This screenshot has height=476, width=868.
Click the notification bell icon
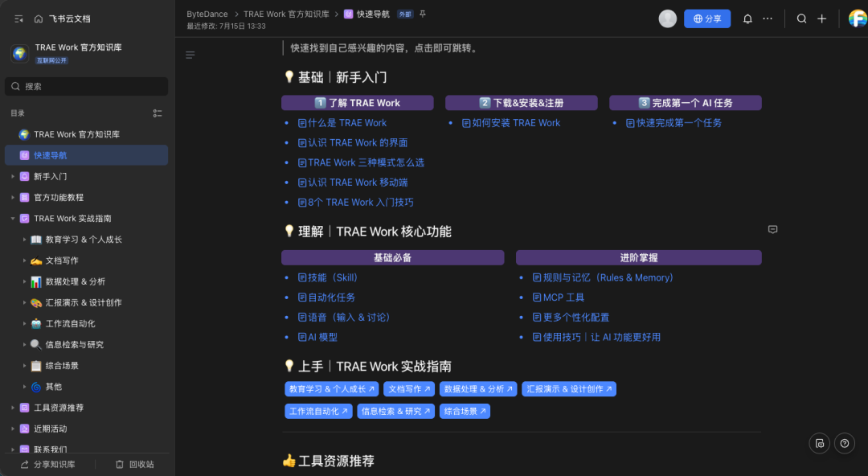(747, 18)
